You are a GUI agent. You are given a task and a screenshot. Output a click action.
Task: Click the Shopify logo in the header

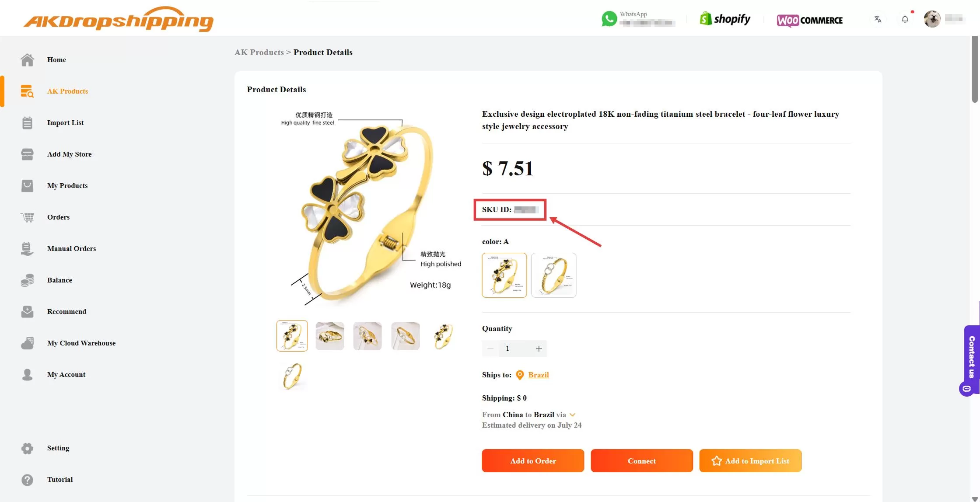pyautogui.click(x=724, y=18)
